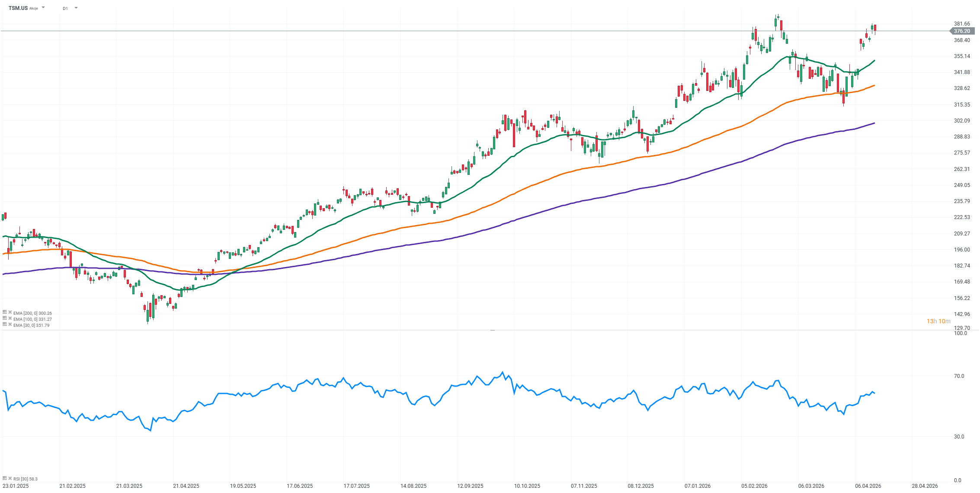Open settings icon for EMA 100 indicator
The image size is (980, 493).
[5, 318]
